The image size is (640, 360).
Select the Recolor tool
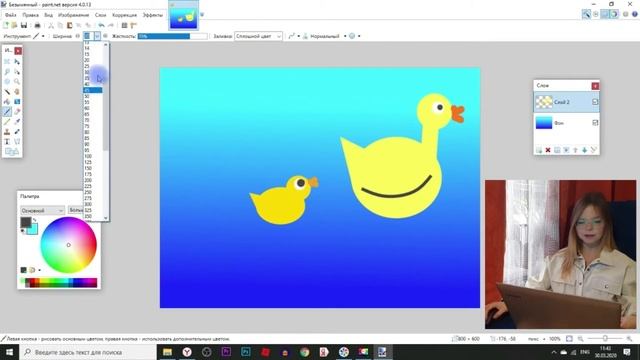point(17,132)
